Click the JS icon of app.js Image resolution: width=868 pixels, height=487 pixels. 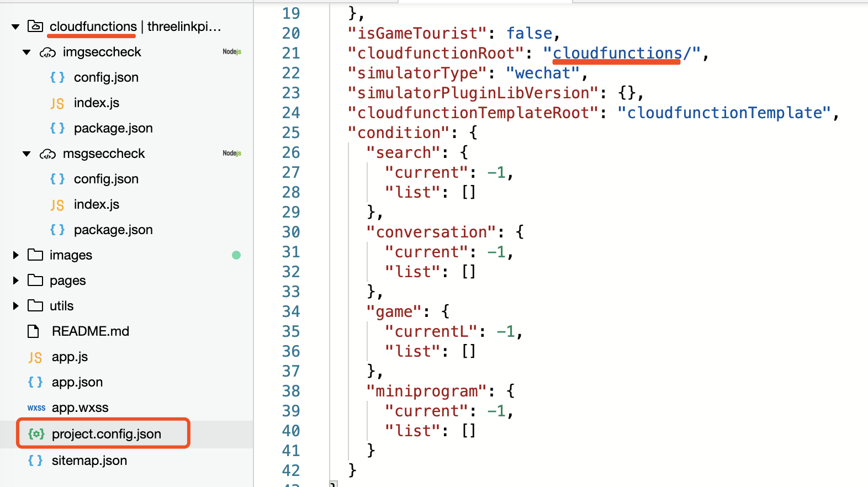[35, 357]
